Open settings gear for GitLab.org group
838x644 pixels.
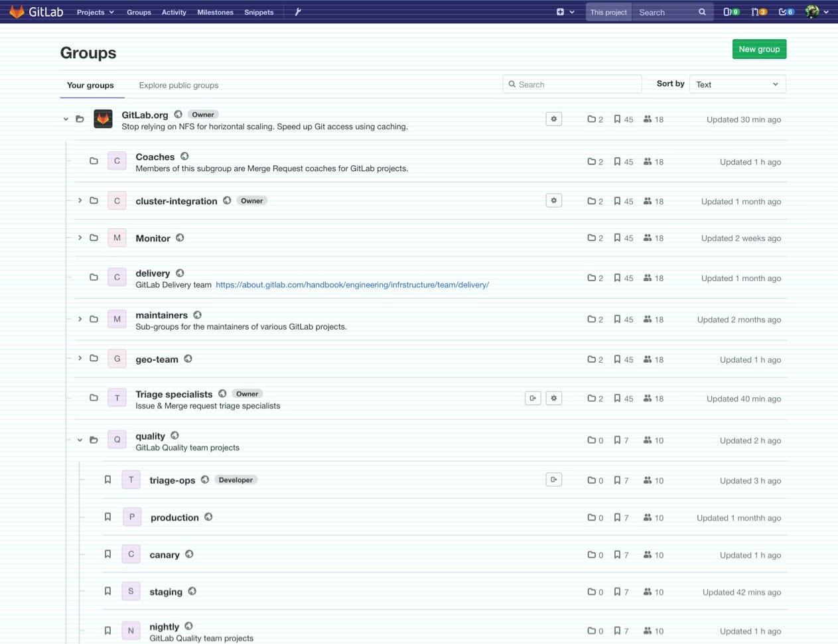click(x=553, y=119)
